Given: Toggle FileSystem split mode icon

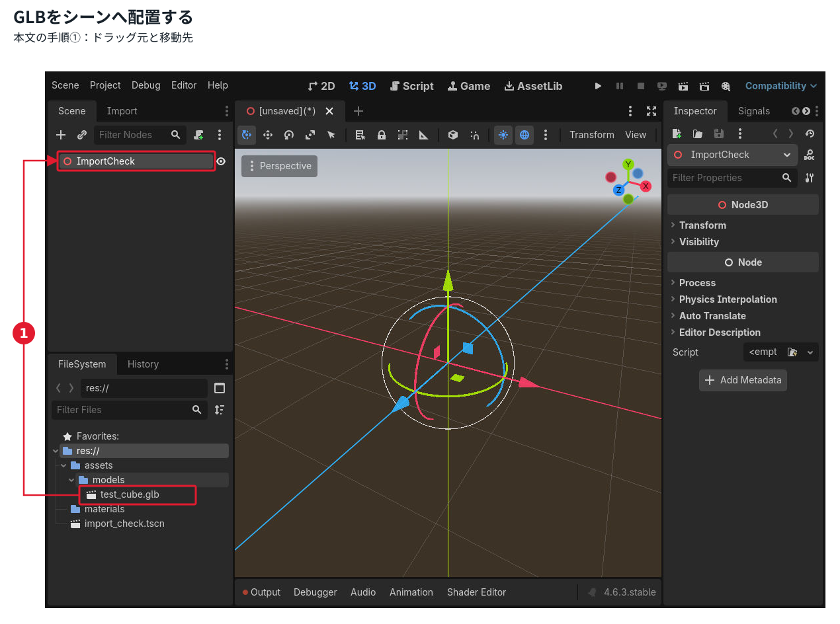Looking at the screenshot, I should click(x=220, y=388).
